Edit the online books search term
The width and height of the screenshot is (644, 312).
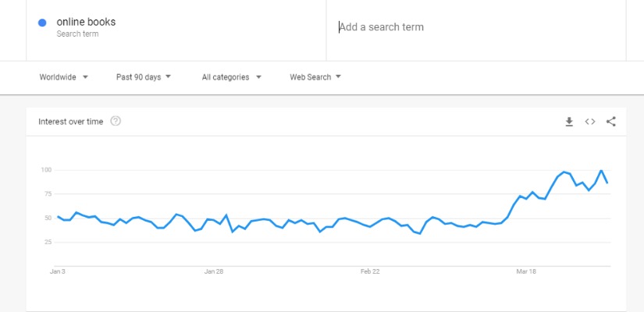(x=86, y=22)
